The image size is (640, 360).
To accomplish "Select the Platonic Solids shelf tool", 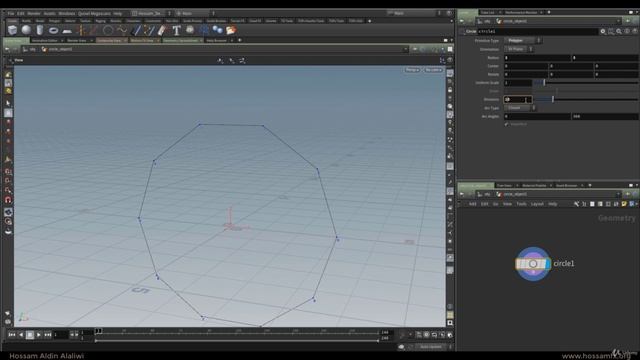I will pyautogui.click(x=190, y=30).
